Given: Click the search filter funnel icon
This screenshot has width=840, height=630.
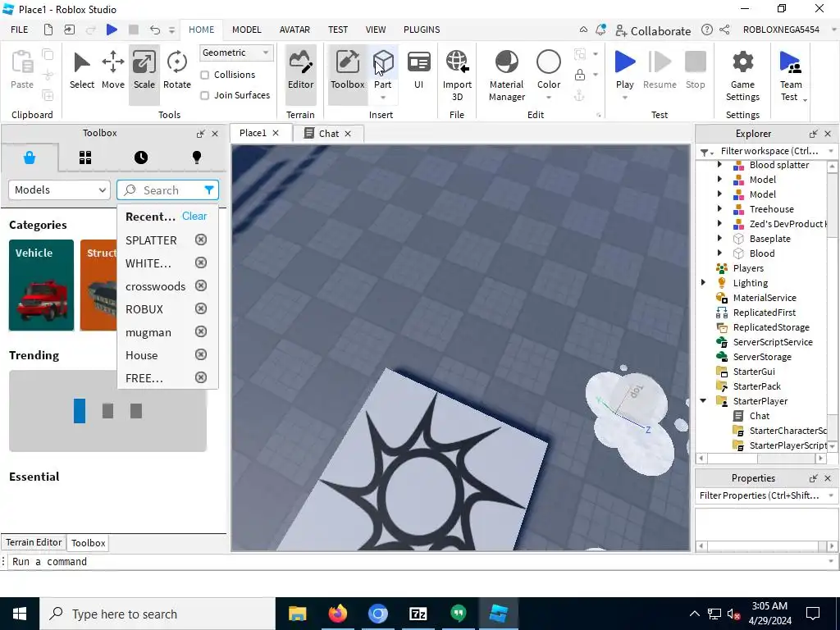Looking at the screenshot, I should [x=209, y=189].
